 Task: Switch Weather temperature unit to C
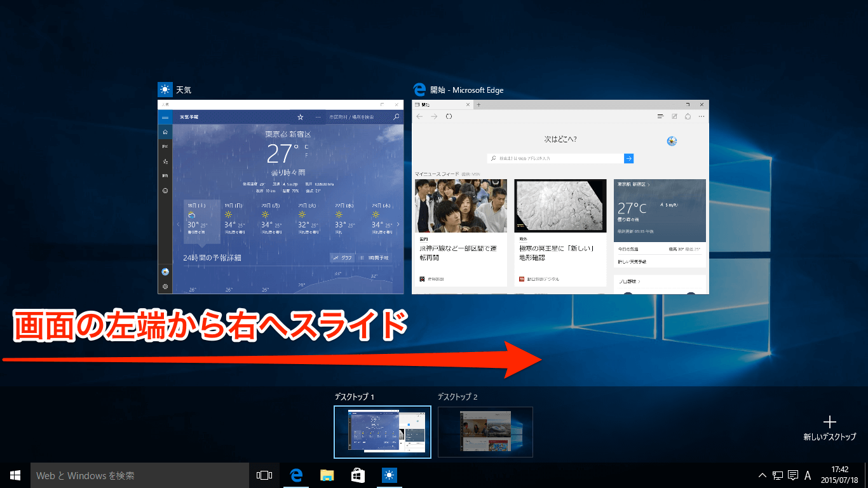point(306,147)
